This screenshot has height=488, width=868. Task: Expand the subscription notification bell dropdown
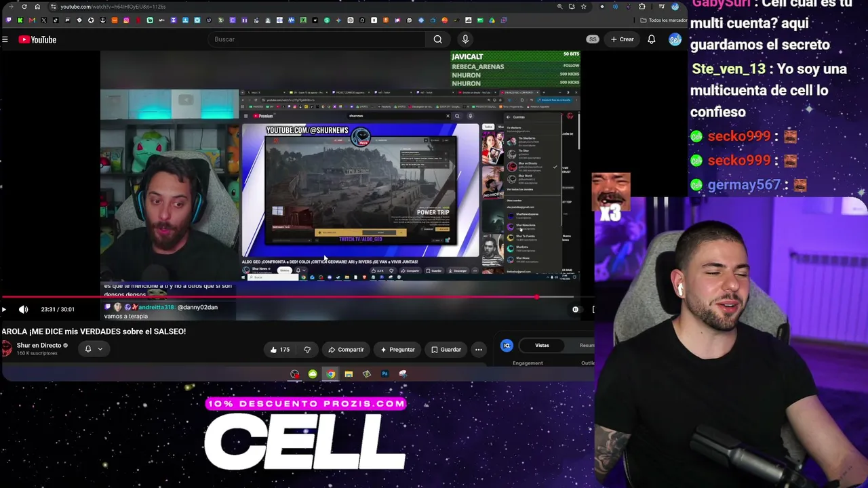94,349
